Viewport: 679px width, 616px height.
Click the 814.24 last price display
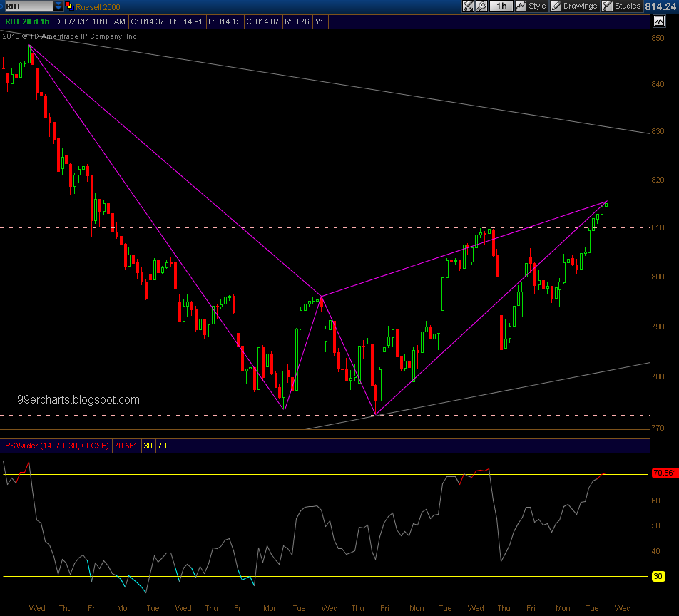(660, 6)
